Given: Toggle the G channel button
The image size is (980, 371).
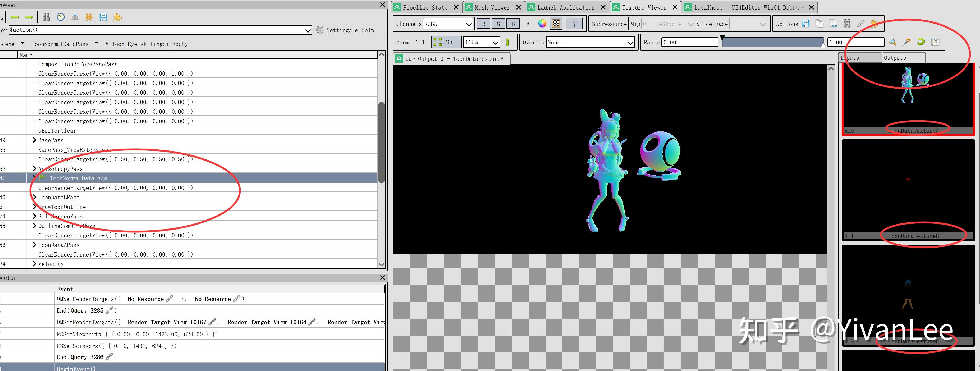Looking at the screenshot, I should (498, 24).
